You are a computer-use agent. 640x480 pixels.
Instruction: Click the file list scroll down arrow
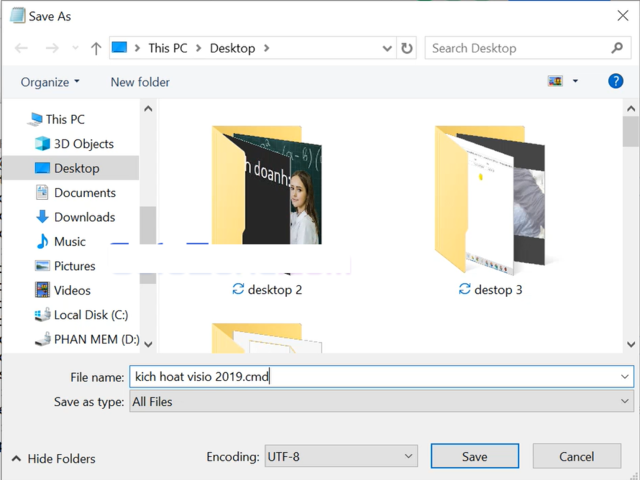click(x=631, y=344)
